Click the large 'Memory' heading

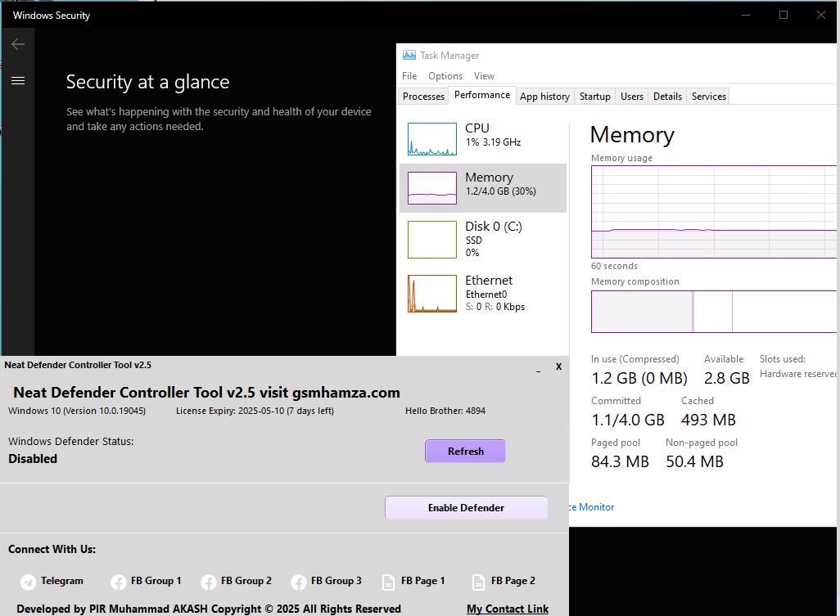coord(632,135)
